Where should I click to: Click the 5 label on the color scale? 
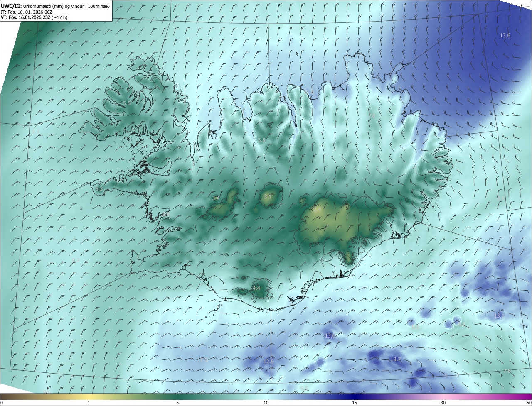click(x=177, y=403)
